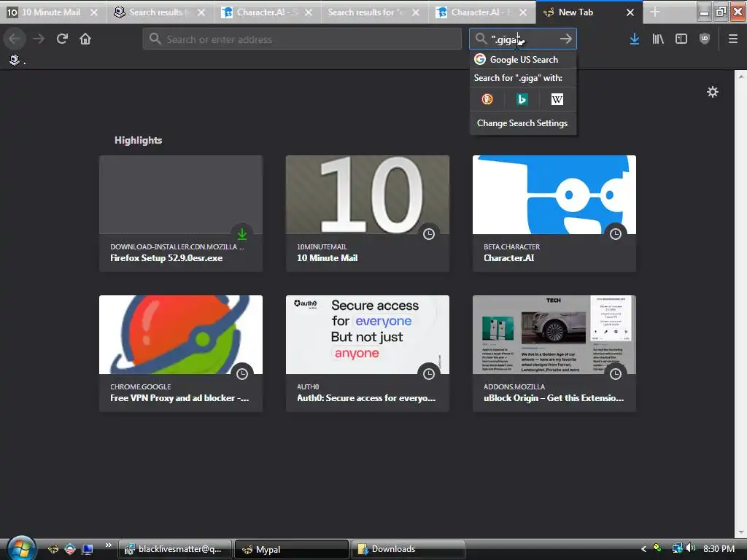The width and height of the screenshot is (747, 560).
Task: Open a new tab with plus button
Action: (655, 12)
